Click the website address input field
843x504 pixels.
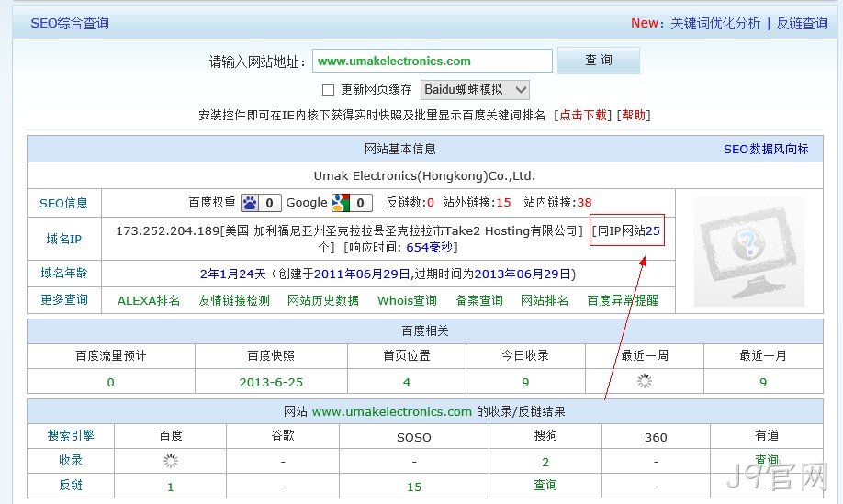(x=433, y=61)
